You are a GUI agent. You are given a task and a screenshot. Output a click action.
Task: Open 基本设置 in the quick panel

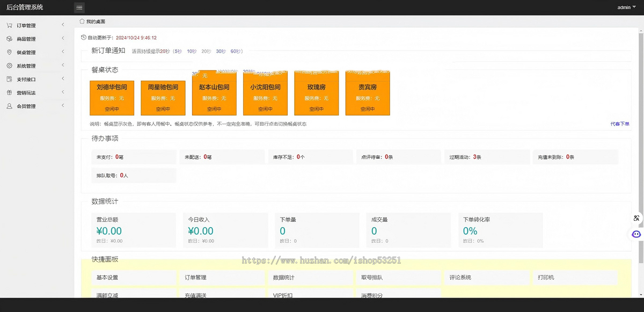coord(134,278)
